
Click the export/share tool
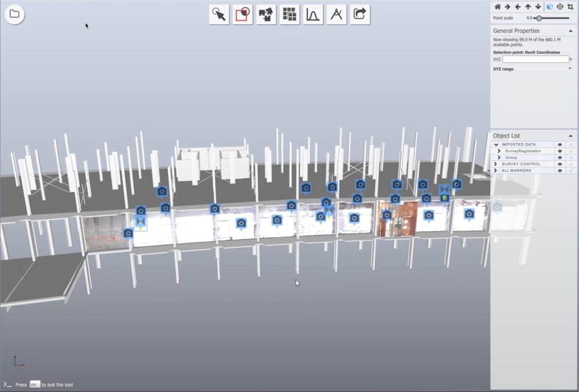pos(360,14)
